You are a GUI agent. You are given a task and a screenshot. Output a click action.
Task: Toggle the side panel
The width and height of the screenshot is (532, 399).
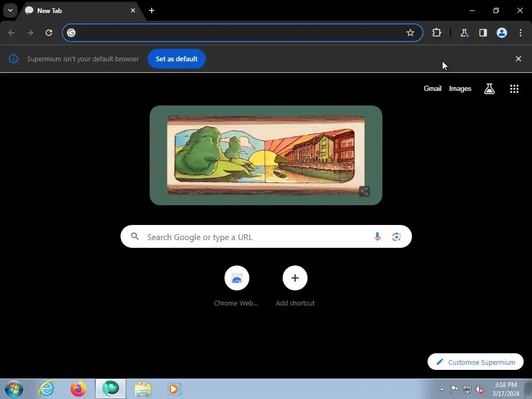483,33
